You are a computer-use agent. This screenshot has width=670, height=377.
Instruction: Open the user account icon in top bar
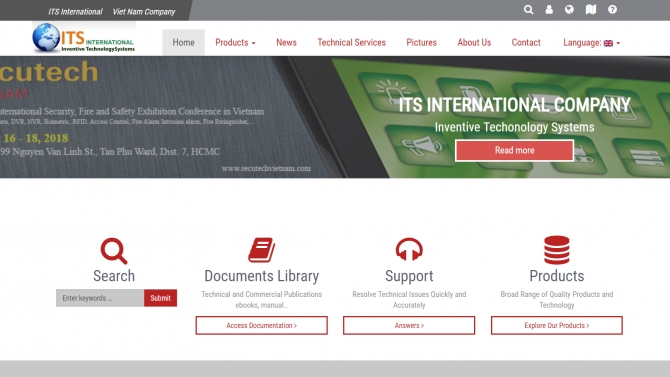pos(549,9)
